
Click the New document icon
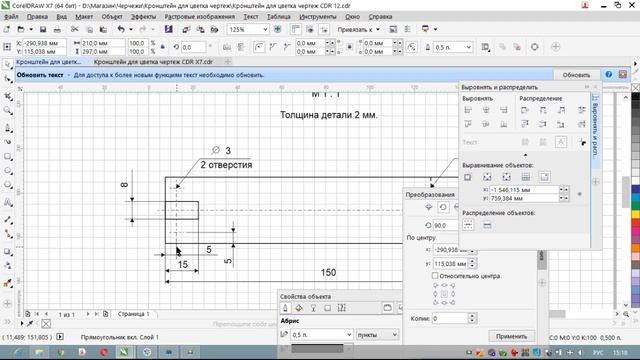pyautogui.click(x=7, y=29)
